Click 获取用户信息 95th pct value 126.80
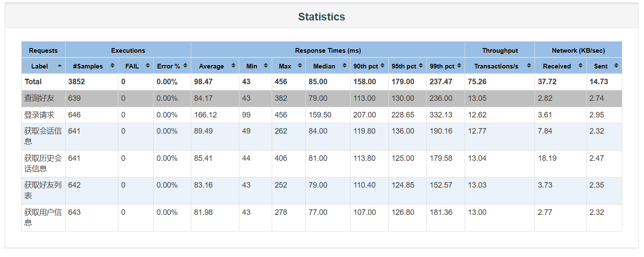The width and height of the screenshot is (644, 257). [403, 212]
